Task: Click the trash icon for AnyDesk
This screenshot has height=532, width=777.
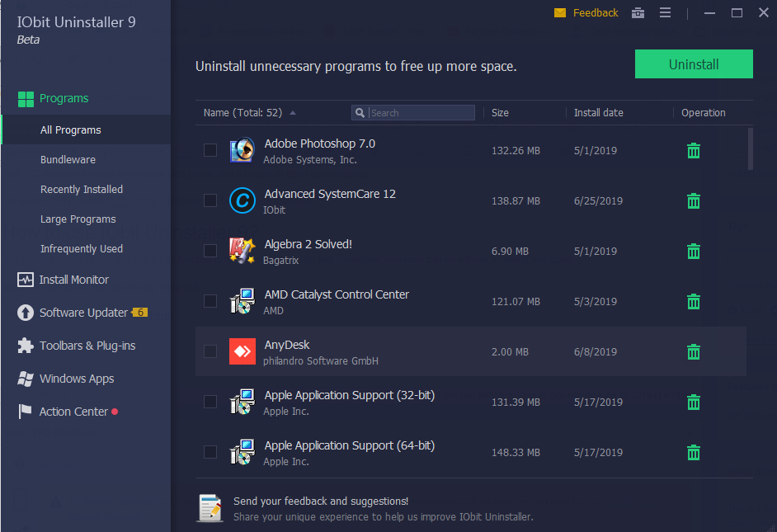Action: coord(693,351)
